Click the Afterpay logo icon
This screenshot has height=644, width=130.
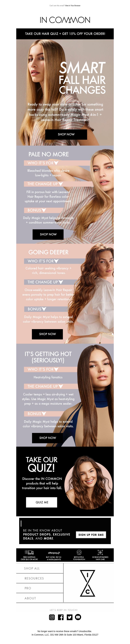(54, 553)
